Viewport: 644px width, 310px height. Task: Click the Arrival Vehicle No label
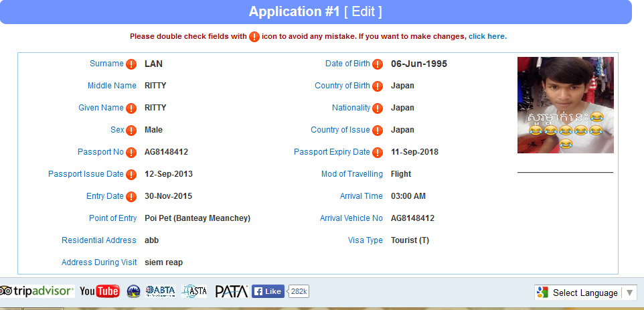351,218
